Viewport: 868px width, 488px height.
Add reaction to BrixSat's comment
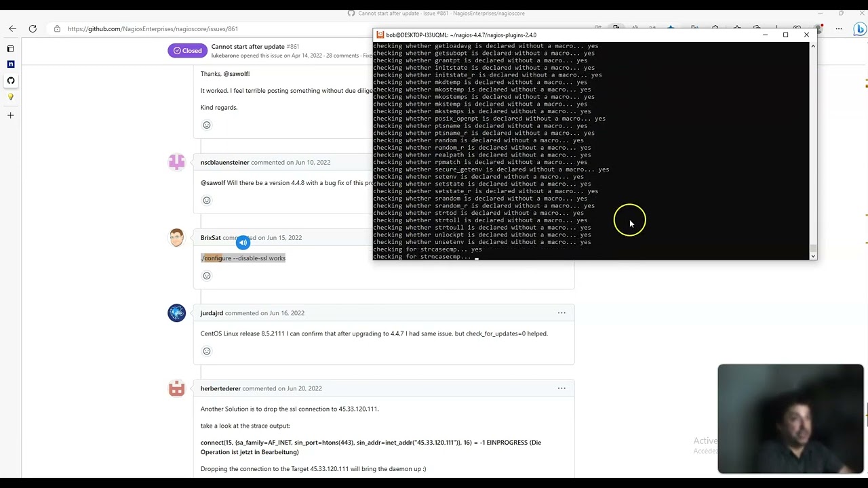tap(207, 275)
